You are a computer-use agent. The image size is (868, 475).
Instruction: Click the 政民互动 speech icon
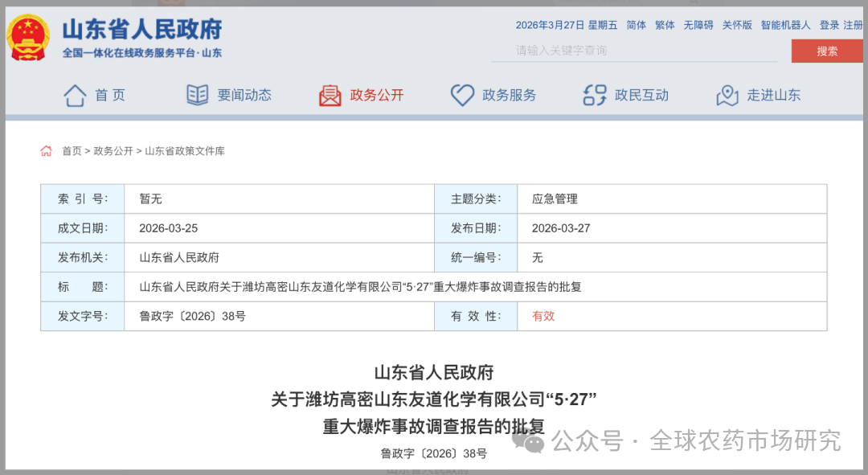594,95
